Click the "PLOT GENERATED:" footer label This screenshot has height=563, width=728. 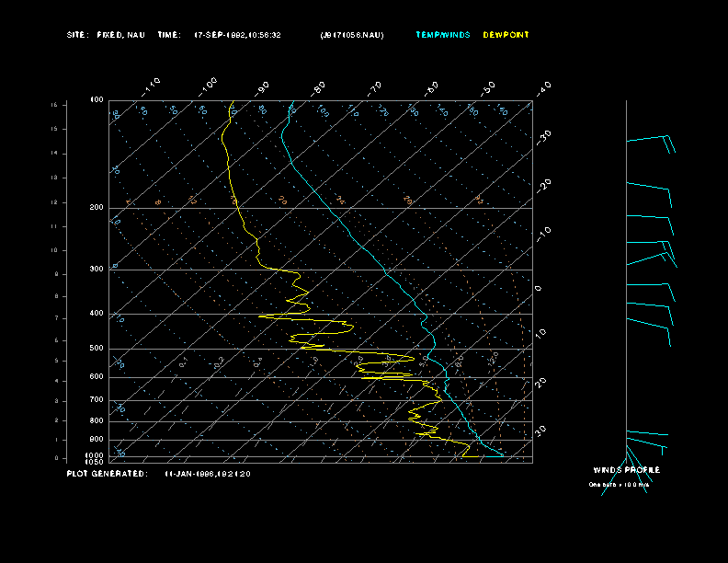point(108,474)
